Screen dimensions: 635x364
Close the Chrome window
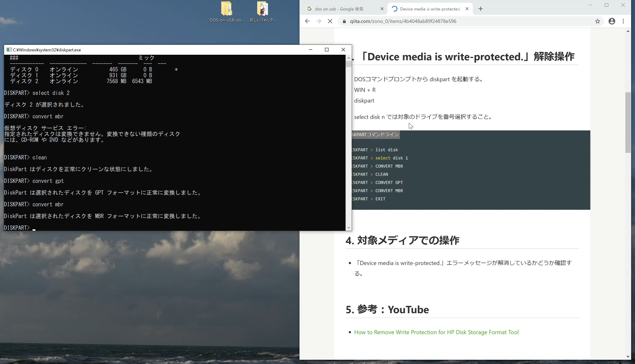pyautogui.click(x=623, y=5)
